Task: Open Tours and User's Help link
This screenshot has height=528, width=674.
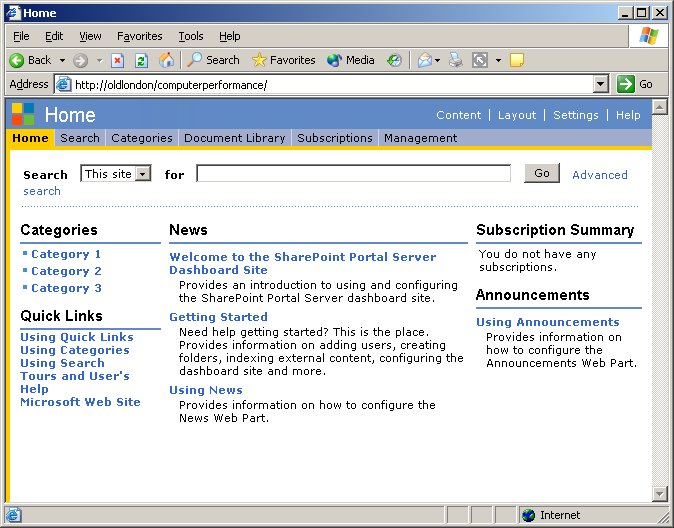Action: pyautogui.click(x=75, y=382)
